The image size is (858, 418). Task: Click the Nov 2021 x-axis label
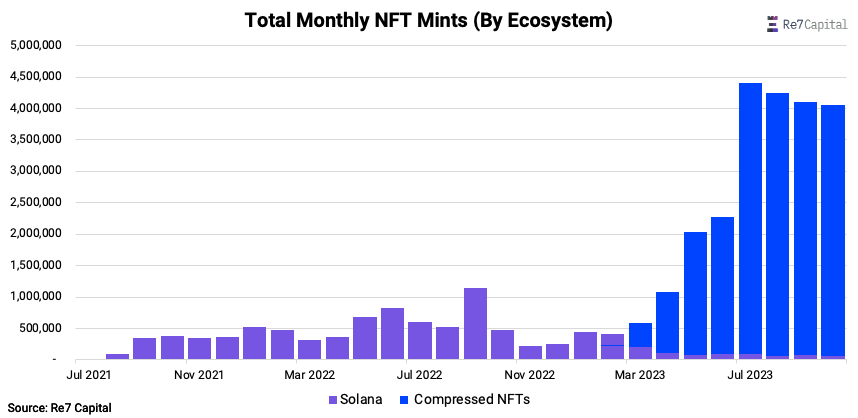(x=199, y=374)
